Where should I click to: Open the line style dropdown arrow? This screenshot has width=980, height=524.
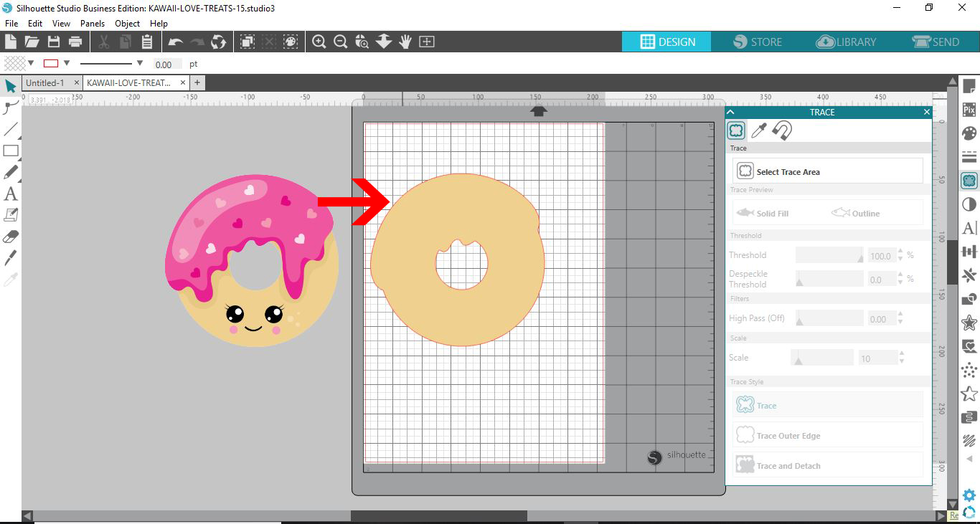tap(139, 63)
